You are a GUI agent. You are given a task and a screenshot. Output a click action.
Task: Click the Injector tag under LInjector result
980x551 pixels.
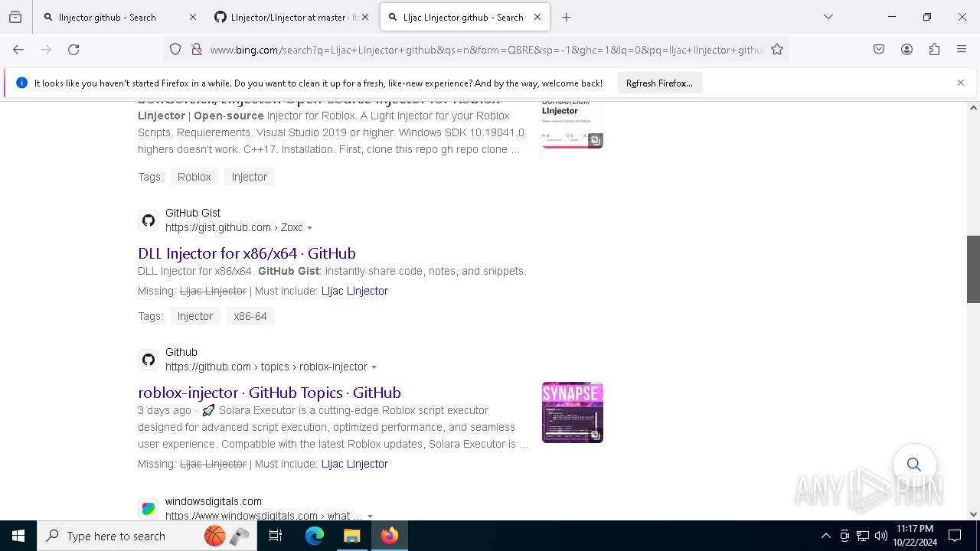(x=250, y=177)
